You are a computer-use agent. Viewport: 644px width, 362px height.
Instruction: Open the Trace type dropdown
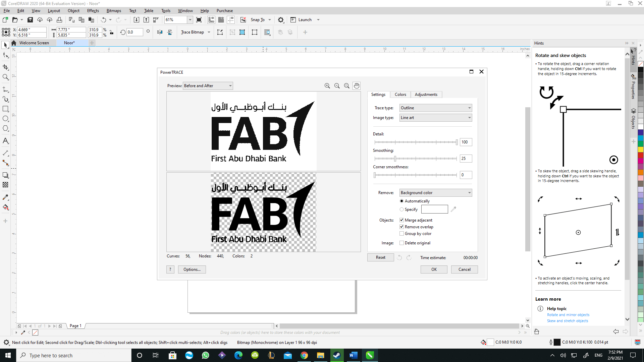(436, 108)
